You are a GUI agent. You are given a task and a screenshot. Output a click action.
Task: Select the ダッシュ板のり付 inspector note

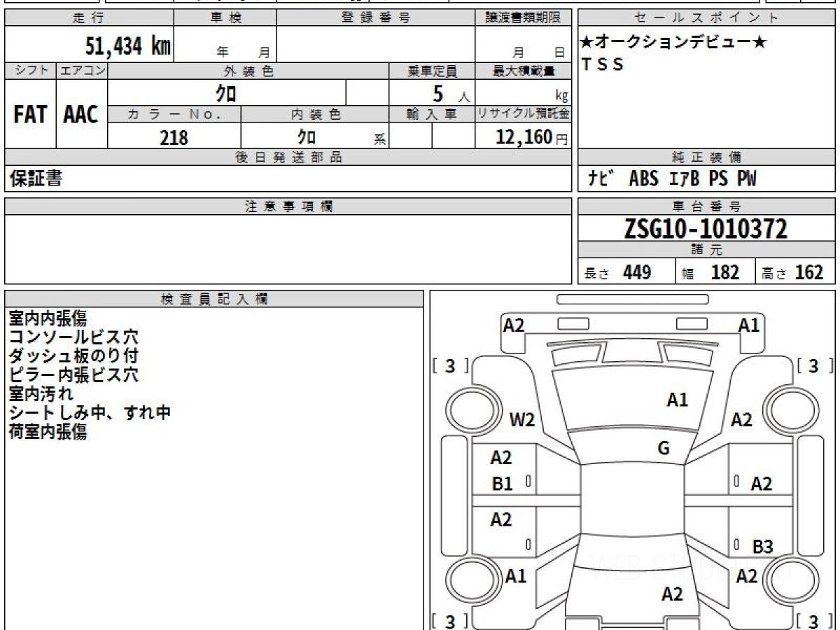(x=73, y=356)
